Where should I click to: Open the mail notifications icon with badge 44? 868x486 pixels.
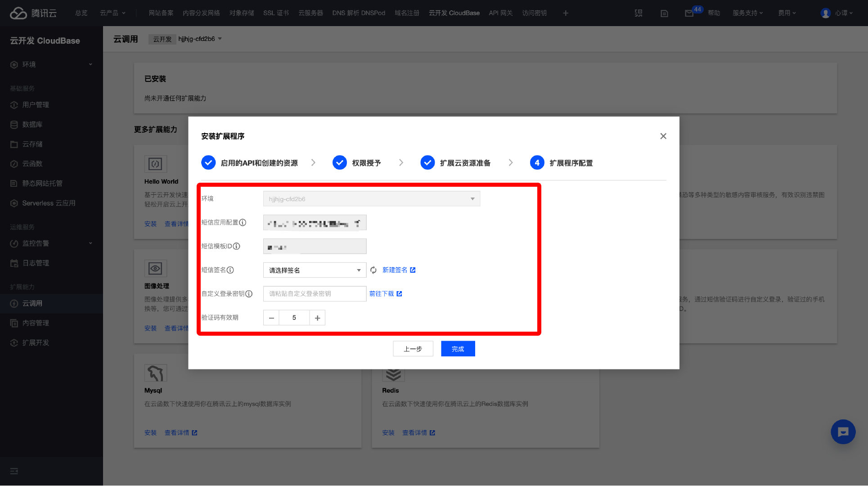tap(689, 13)
